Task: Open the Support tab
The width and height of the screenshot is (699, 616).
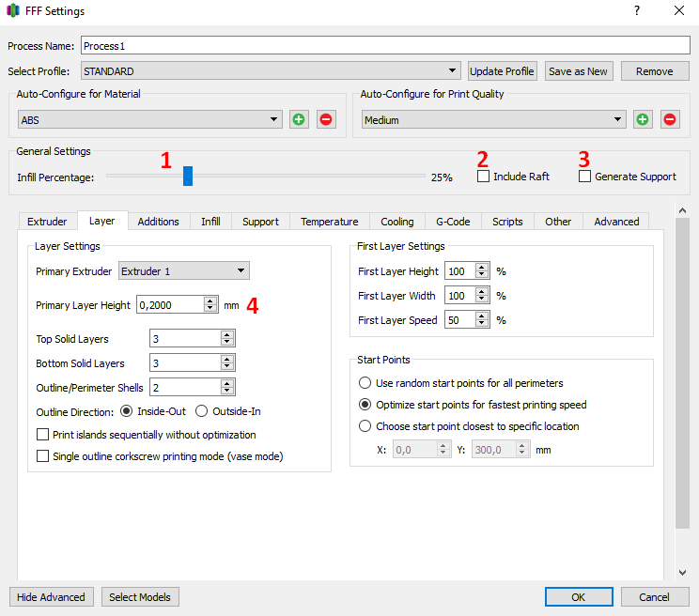Action: (260, 222)
